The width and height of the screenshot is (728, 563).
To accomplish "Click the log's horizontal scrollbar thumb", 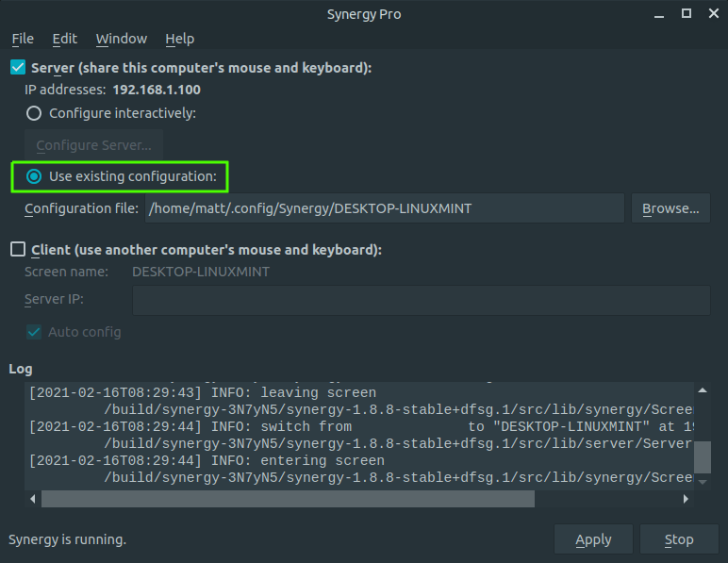I will click(x=288, y=499).
